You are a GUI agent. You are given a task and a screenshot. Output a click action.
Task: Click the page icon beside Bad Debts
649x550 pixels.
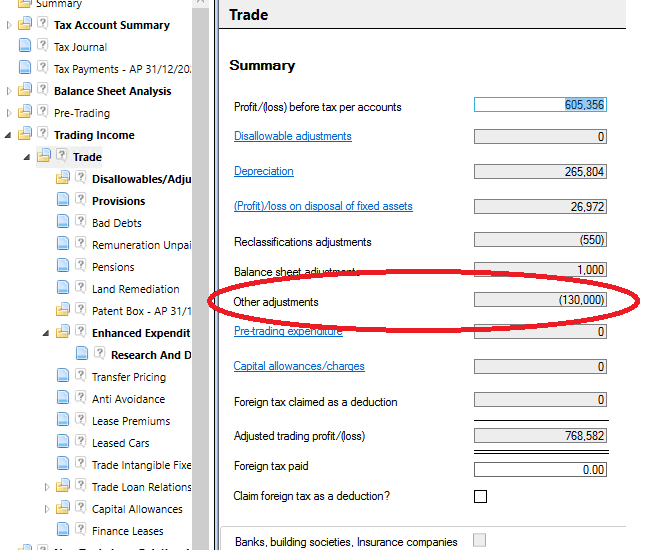click(x=63, y=221)
